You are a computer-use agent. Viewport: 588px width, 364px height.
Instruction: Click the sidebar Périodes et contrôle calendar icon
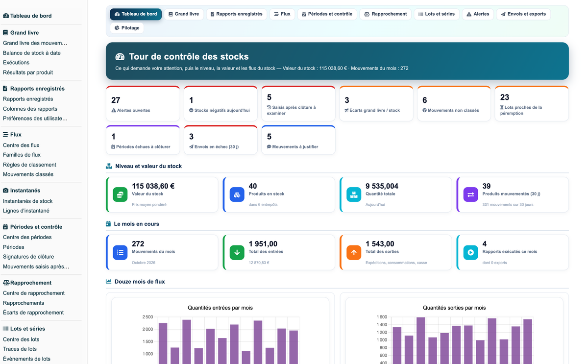click(x=5, y=227)
